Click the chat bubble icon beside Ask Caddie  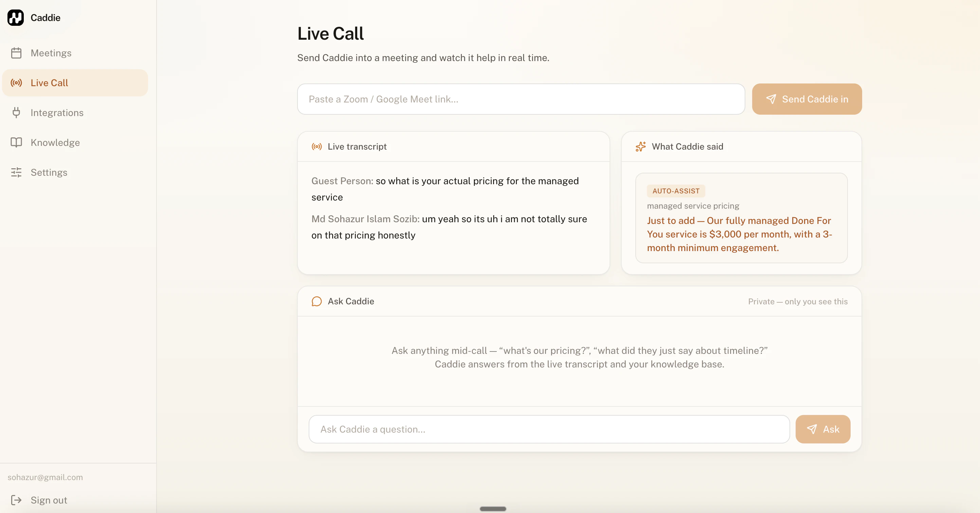[317, 301]
